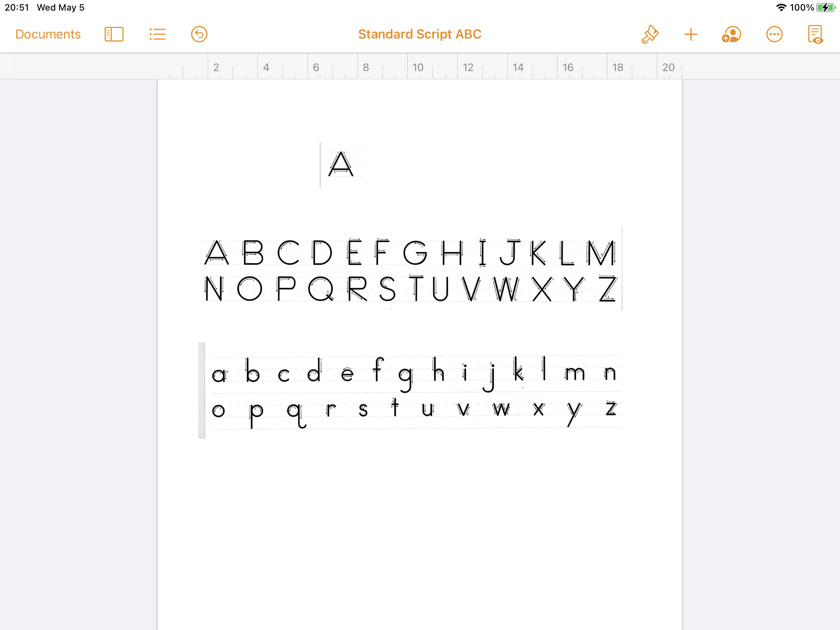
Task: Tap the ruler at mark 2
Action: click(216, 67)
